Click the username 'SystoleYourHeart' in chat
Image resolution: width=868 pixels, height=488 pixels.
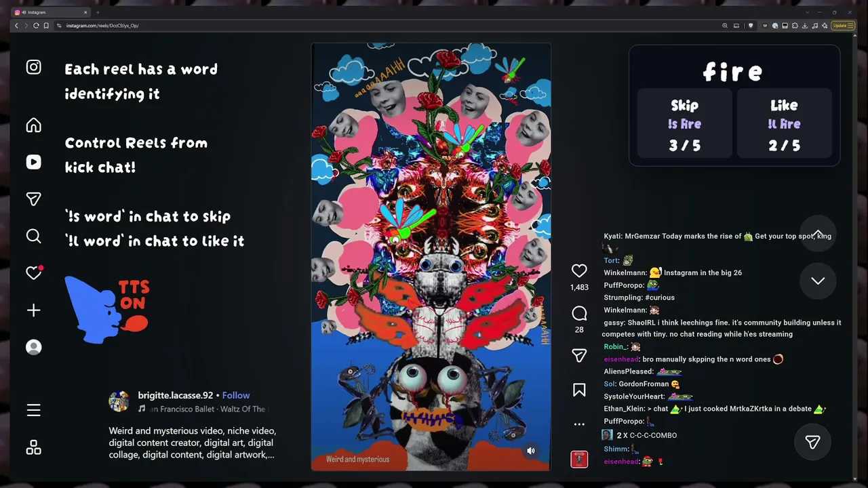point(634,396)
